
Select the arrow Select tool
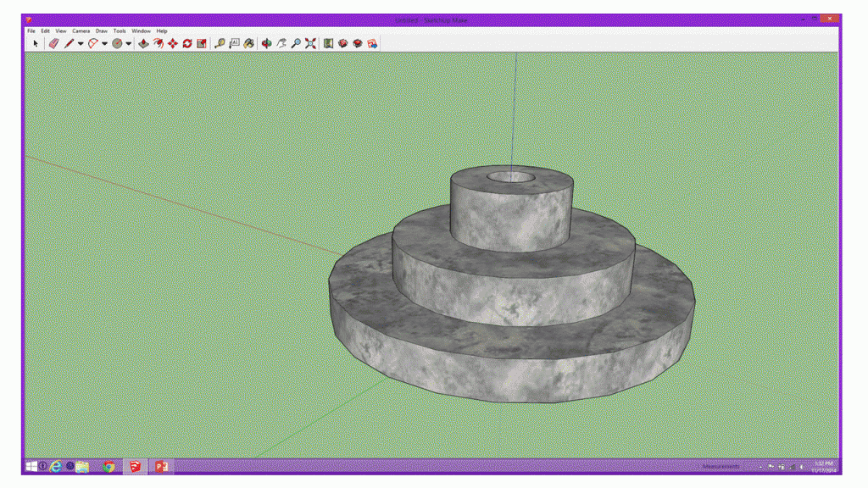pyautogui.click(x=36, y=43)
